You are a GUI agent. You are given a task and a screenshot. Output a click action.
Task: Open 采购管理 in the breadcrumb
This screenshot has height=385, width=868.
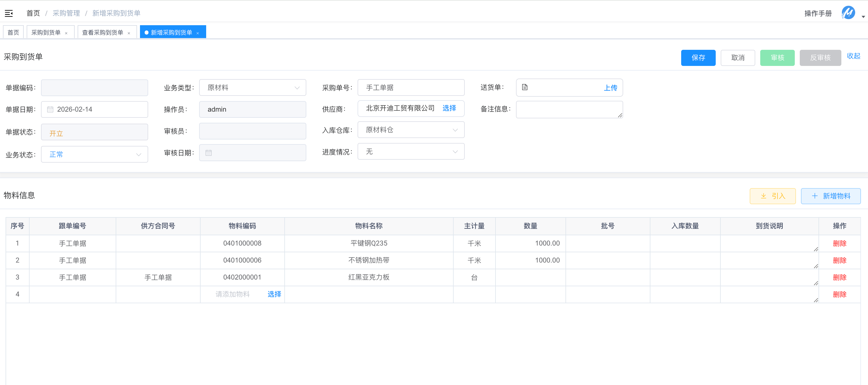pos(66,13)
